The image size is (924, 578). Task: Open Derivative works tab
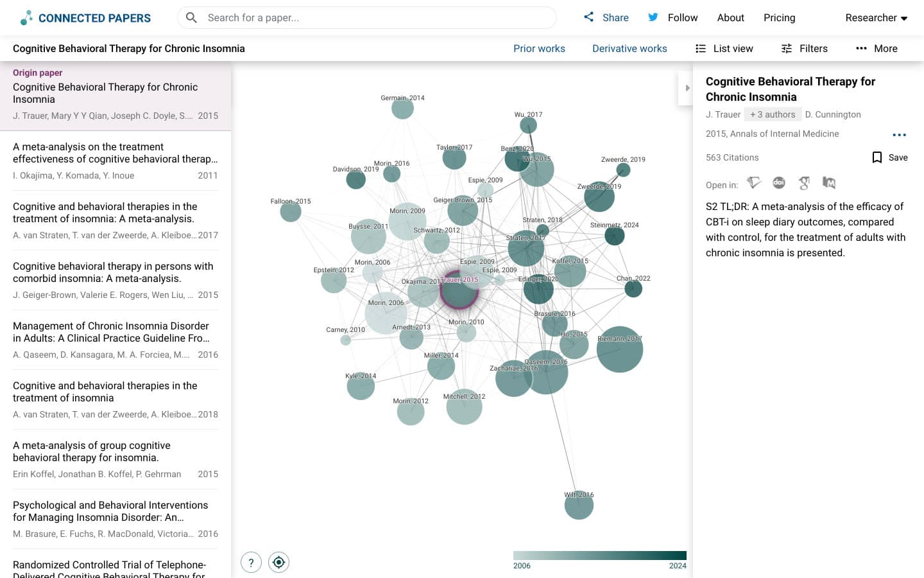click(629, 49)
